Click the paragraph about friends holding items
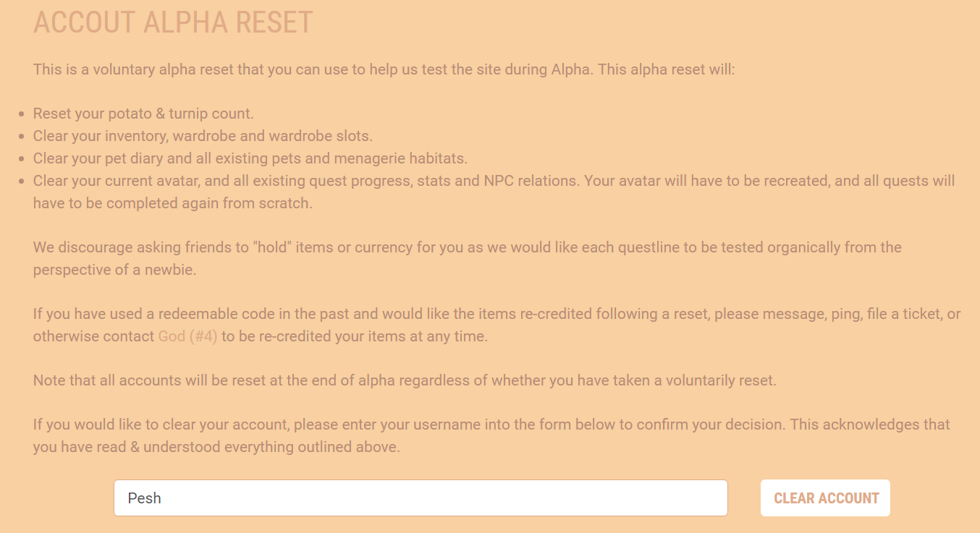The image size is (980, 533). [x=467, y=247]
